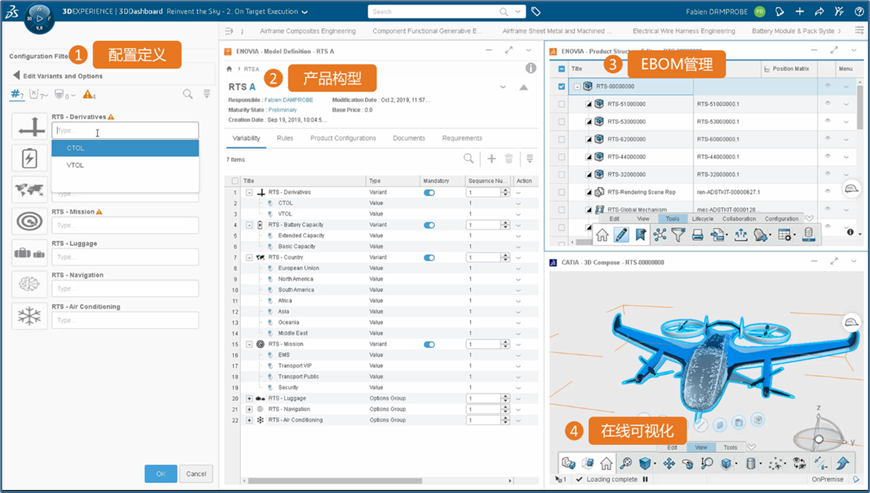Uncheck the RTS-00000000 row checkbox
This screenshot has height=493, width=870.
tap(562, 87)
